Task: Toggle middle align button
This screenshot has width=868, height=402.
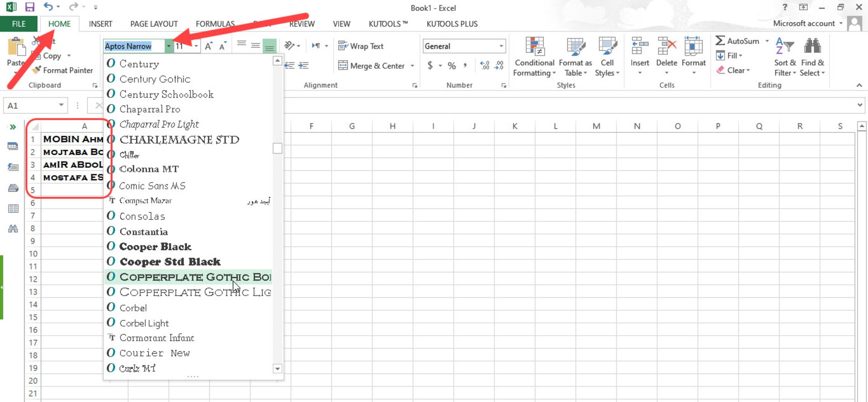Action: (x=255, y=46)
